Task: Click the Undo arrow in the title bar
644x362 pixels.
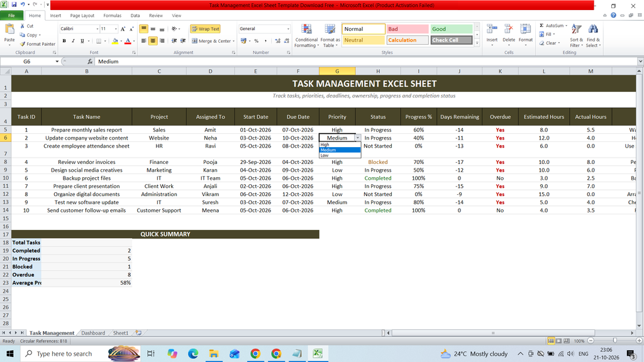Action: click(23, 5)
